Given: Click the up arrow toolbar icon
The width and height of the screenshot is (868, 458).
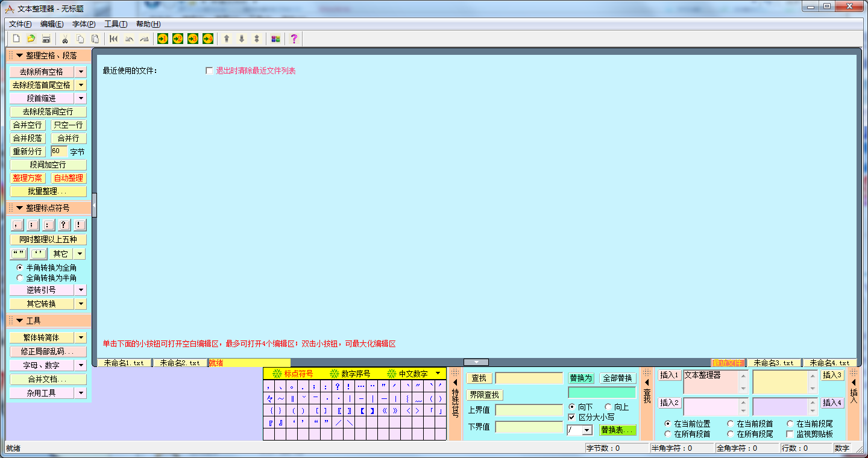Looking at the screenshot, I should pyautogui.click(x=227, y=39).
